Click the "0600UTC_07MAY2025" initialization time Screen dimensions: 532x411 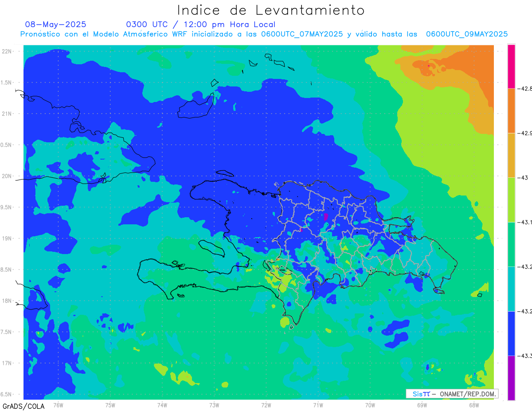(x=302, y=34)
